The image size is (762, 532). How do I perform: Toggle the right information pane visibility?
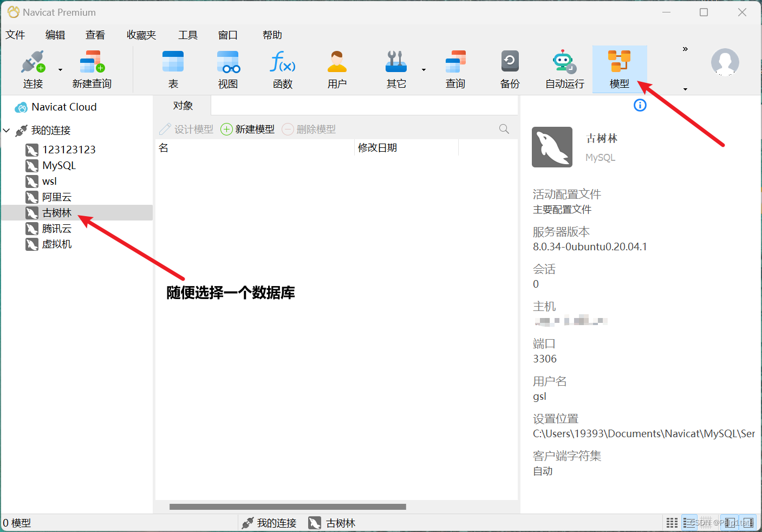pyautogui.click(x=748, y=523)
